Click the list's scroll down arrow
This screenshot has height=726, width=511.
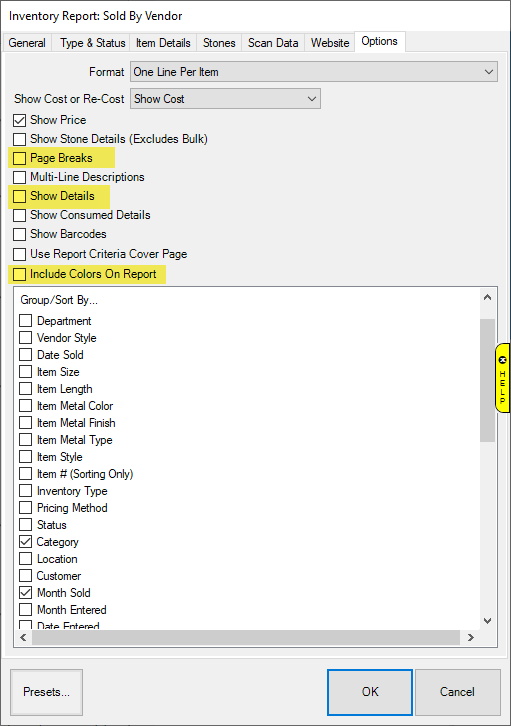pyautogui.click(x=487, y=621)
